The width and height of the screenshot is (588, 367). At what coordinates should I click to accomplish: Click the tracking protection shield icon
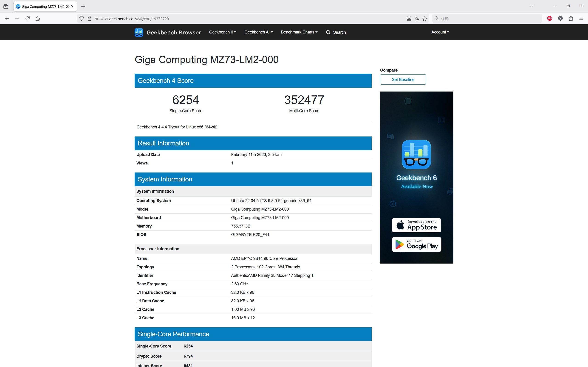pyautogui.click(x=82, y=18)
